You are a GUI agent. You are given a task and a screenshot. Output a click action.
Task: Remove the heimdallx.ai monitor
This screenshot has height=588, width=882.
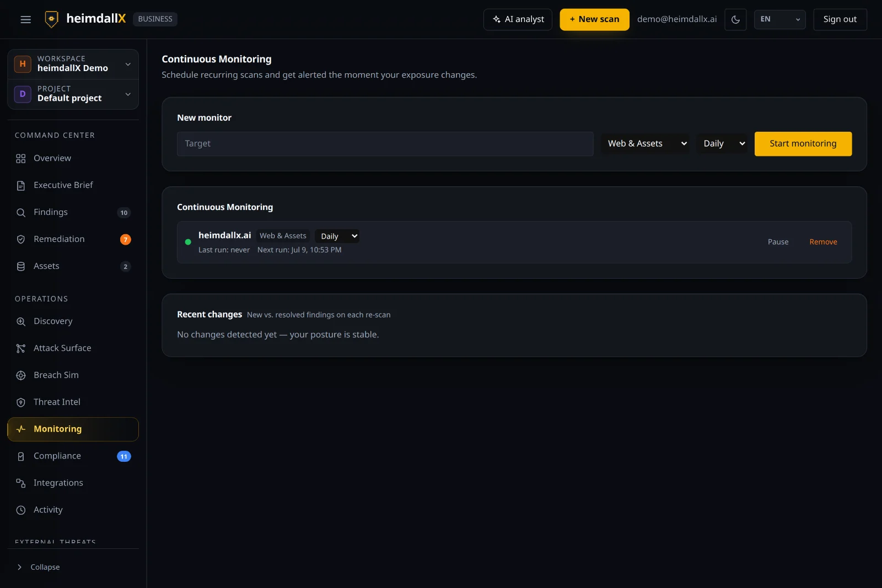point(823,242)
